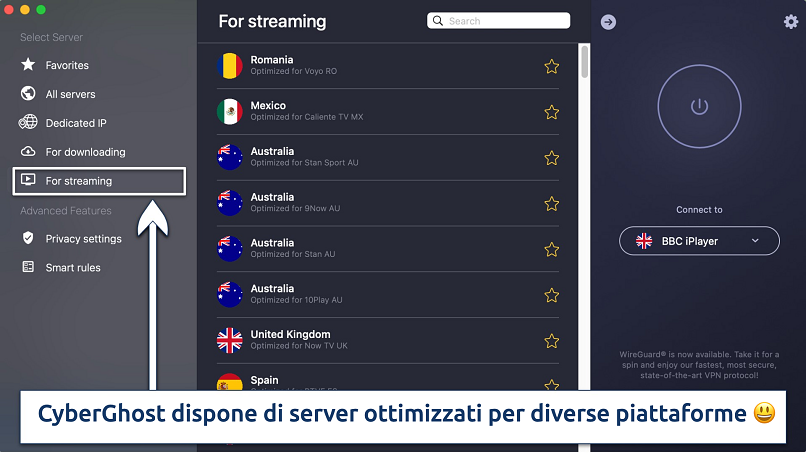This screenshot has width=806, height=453.
Task: Select Spain server row
Action: (388, 379)
